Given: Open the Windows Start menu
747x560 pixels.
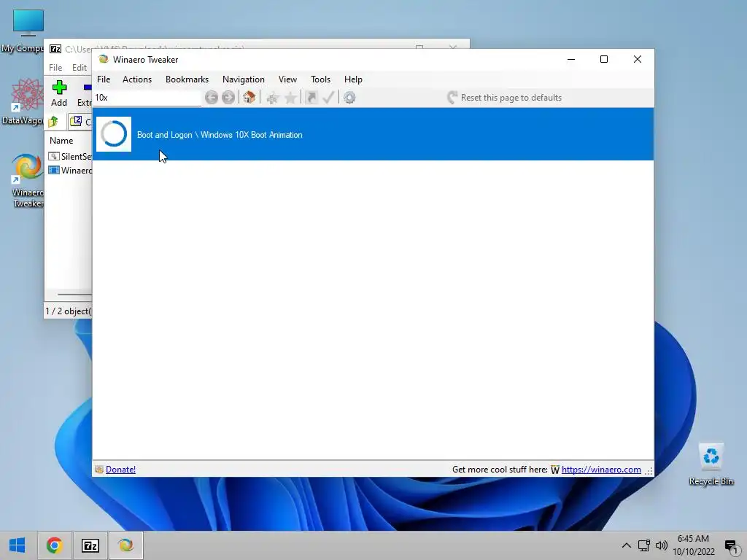Looking at the screenshot, I should [18, 545].
